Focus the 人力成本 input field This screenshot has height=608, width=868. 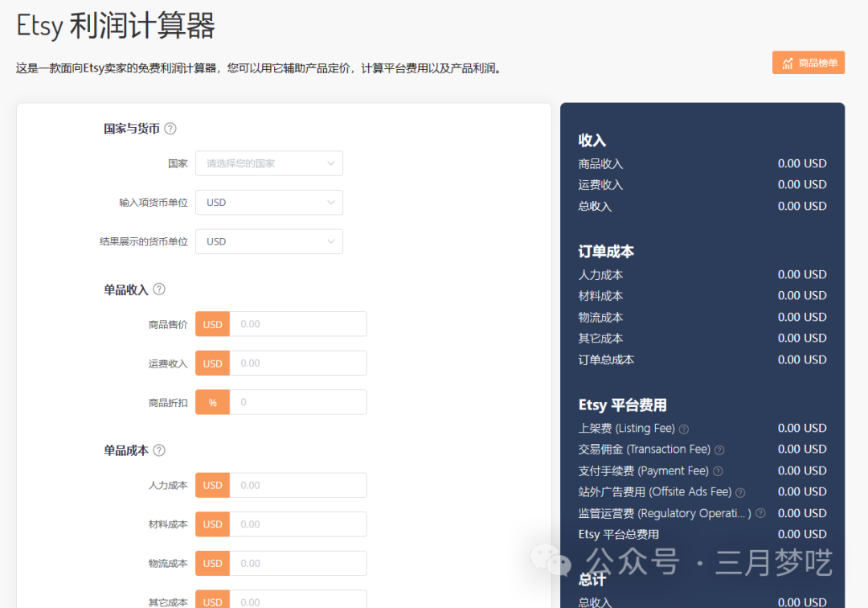298,485
